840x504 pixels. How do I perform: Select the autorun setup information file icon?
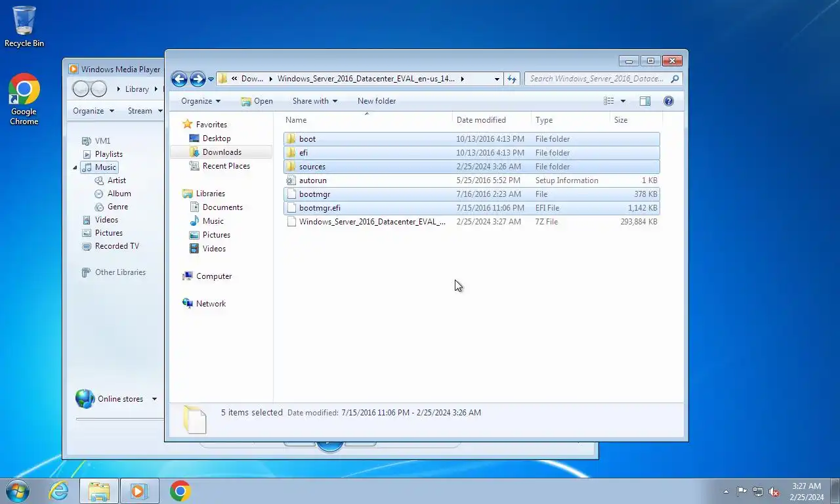291,180
